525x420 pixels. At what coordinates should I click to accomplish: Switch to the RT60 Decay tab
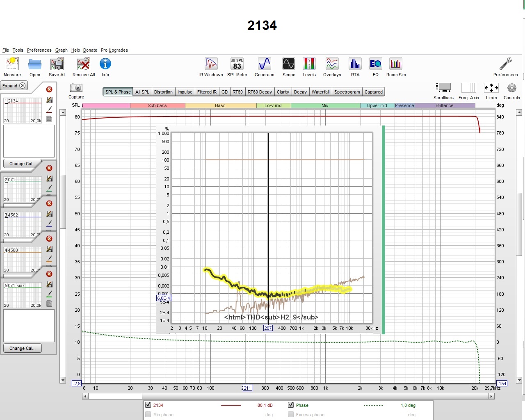pos(260,92)
